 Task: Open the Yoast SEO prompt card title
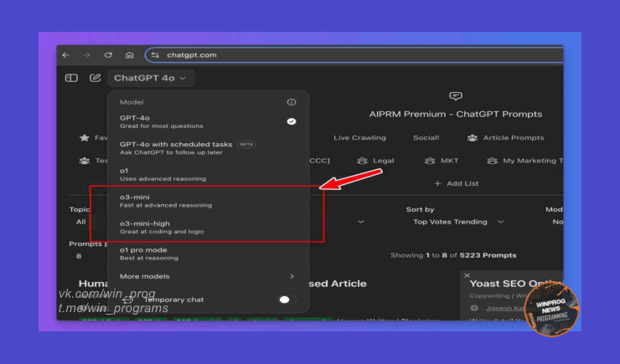[515, 284]
